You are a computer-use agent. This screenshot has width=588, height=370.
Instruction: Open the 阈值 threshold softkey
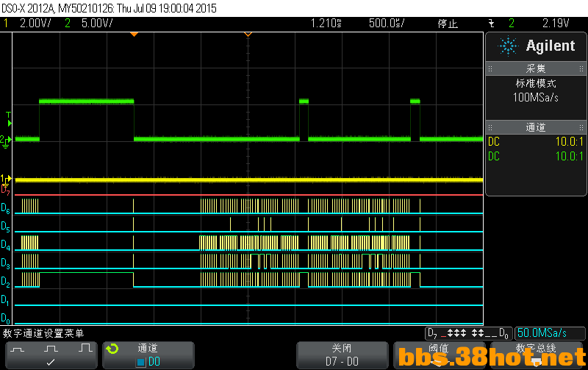coord(439,355)
